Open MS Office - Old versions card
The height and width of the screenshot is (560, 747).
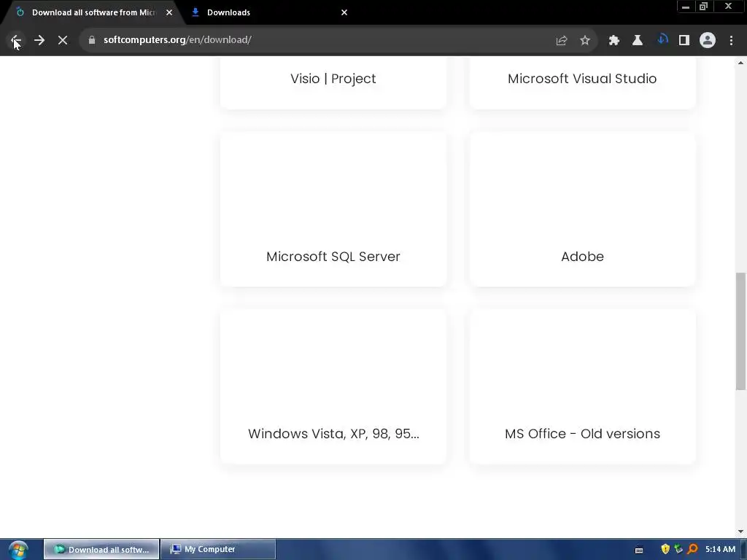582,386
